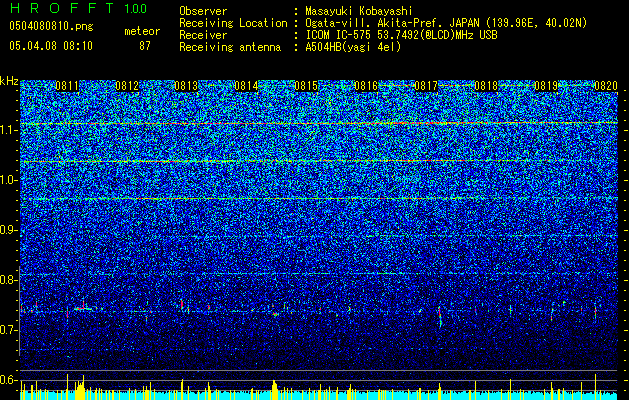Click the 1.0 frequency axis label
The width and height of the screenshot is (629, 400).
pos(9,180)
